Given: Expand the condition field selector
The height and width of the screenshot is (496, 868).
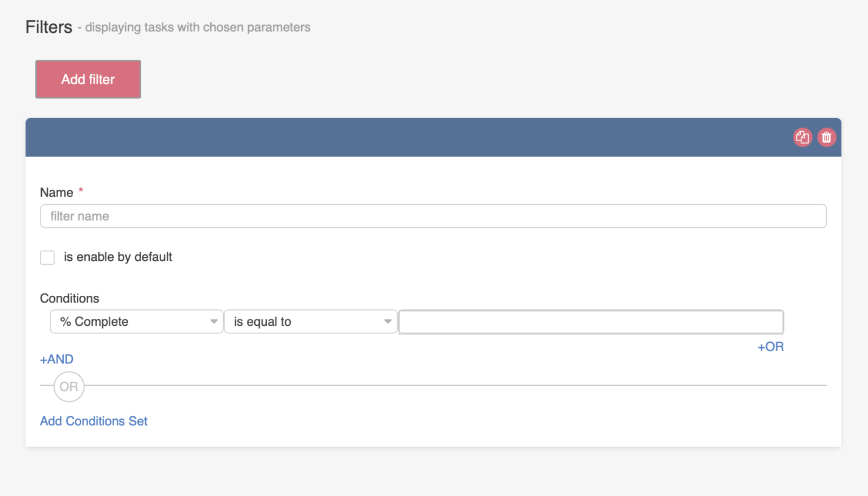Looking at the screenshot, I should [215, 321].
